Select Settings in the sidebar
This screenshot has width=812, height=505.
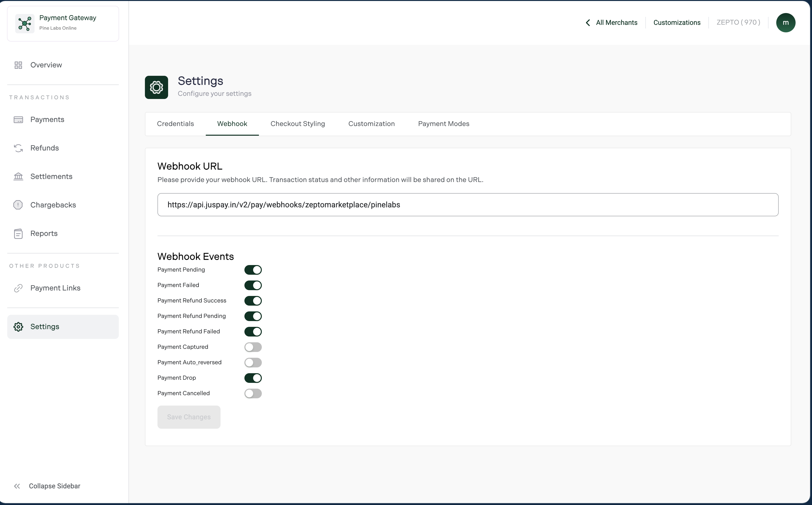[63, 327]
